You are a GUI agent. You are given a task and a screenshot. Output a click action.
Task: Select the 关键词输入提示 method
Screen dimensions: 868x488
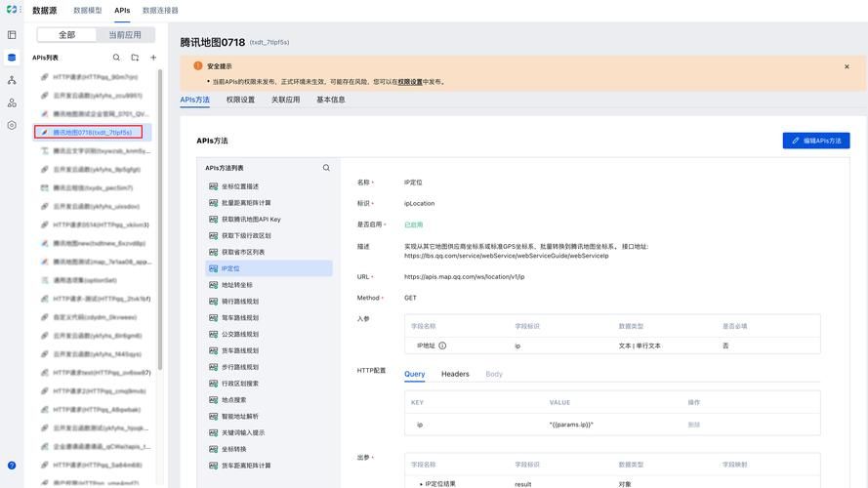(x=269, y=432)
